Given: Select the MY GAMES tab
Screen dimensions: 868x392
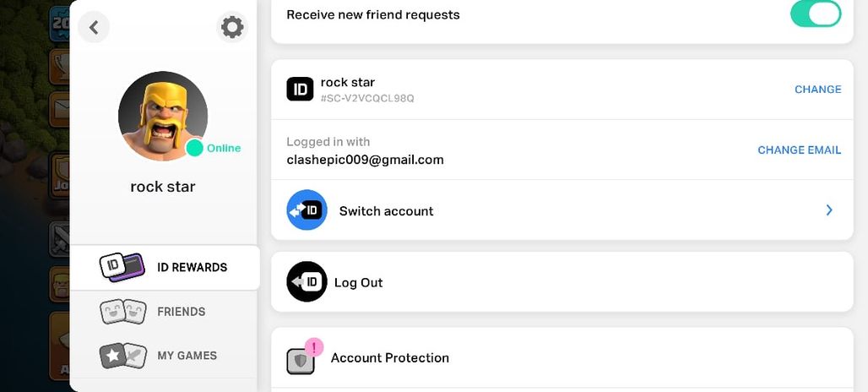Looking at the screenshot, I should [x=164, y=356].
